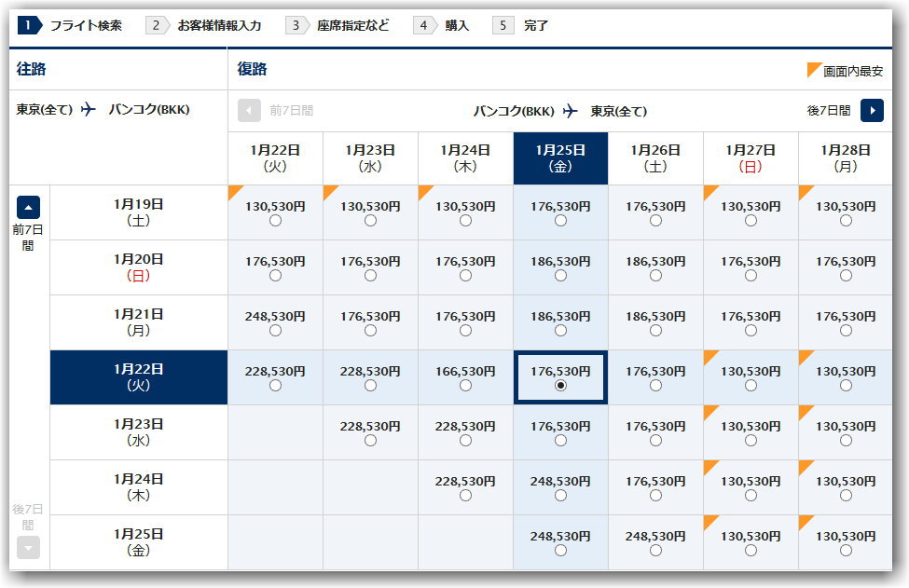Click step 1 フライト検索
Viewport: 909px width, 588px height.
[71, 25]
